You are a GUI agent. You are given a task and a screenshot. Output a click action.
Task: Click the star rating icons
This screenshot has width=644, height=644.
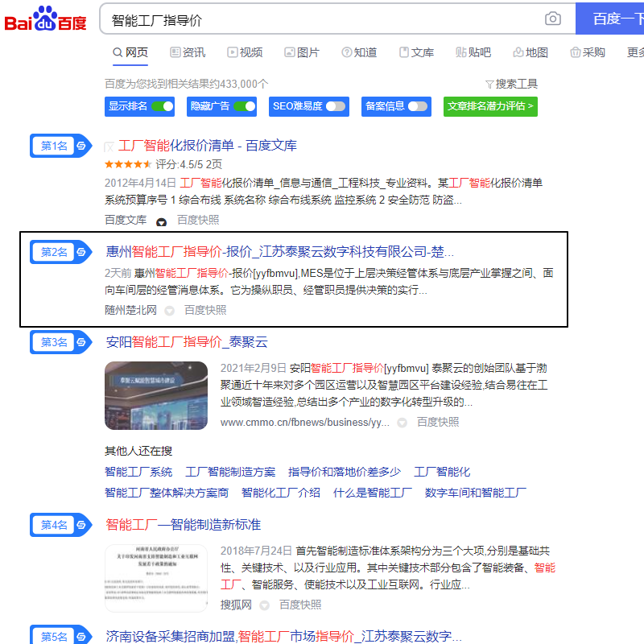pos(128,164)
